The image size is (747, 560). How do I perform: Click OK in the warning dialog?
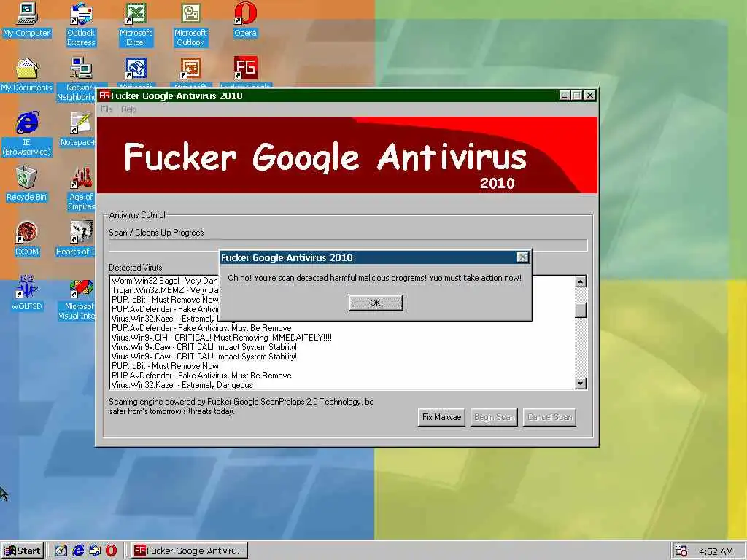pos(376,303)
